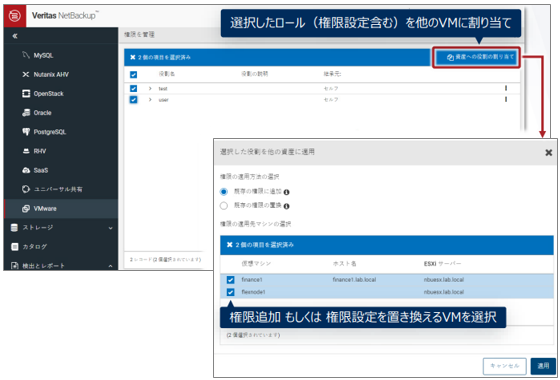The height and width of the screenshot is (380, 560).
Task: Sort by 継承元 column header
Action: 332,74
